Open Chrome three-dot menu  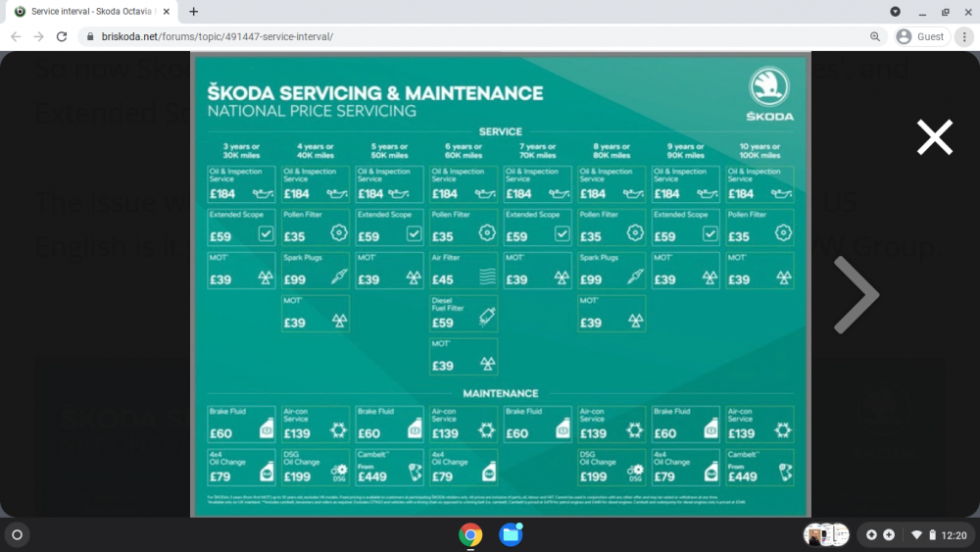964,37
